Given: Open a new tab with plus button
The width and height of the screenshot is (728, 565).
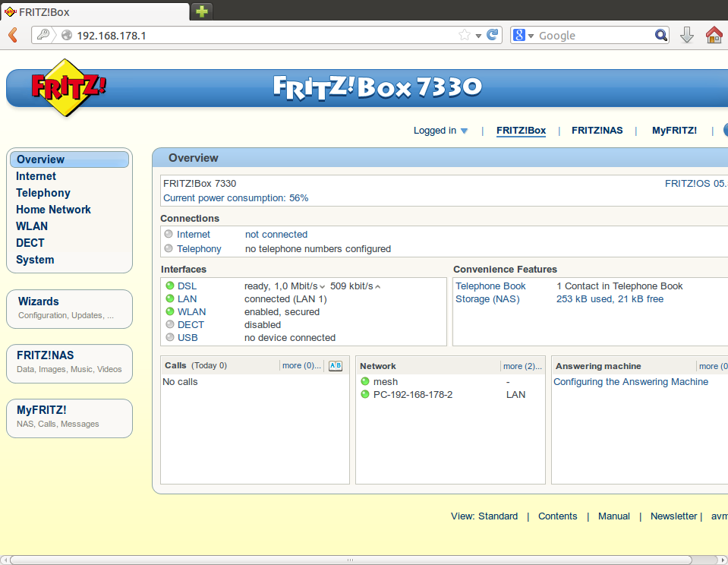Looking at the screenshot, I should tap(202, 11).
